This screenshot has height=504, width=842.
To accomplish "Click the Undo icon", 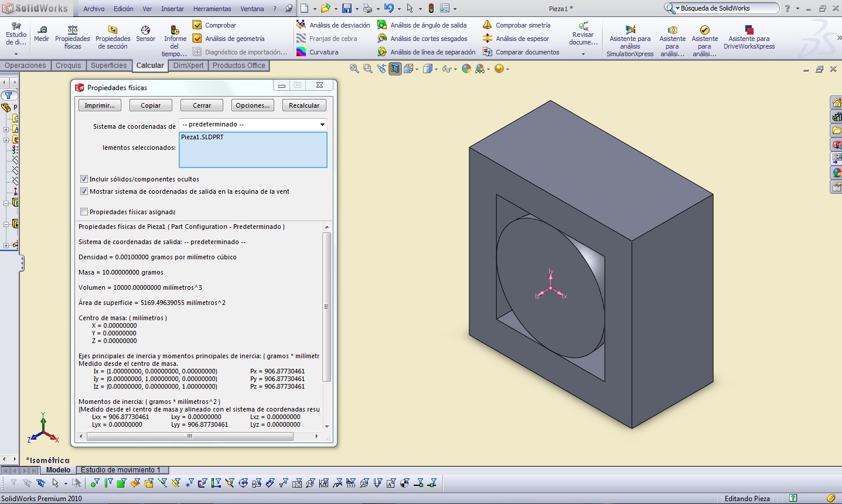I will pos(388,8).
